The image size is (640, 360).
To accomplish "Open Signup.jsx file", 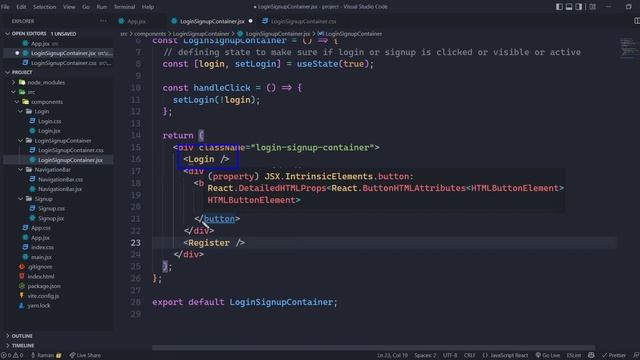I will pos(51,218).
